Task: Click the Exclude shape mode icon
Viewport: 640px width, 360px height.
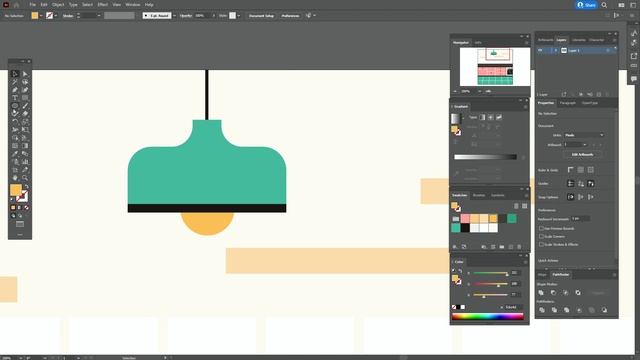Action: pyautogui.click(x=578, y=293)
